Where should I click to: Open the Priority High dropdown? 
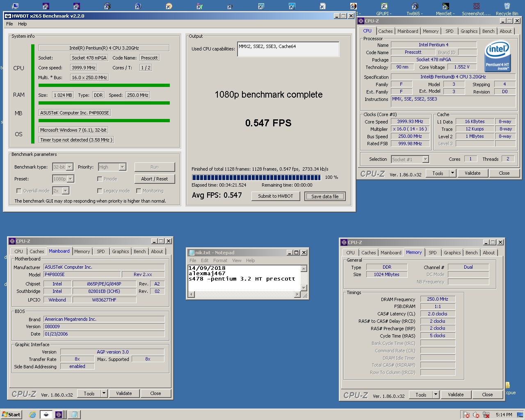tap(122, 167)
